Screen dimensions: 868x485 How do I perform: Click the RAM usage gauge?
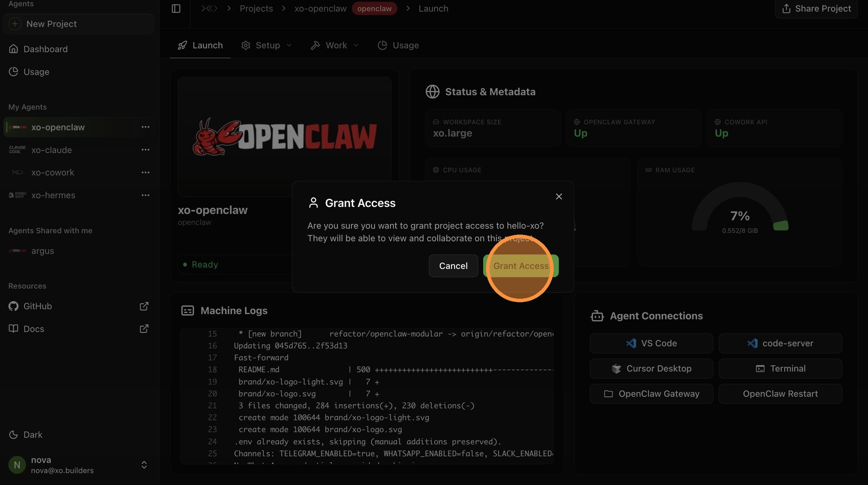coord(740,207)
